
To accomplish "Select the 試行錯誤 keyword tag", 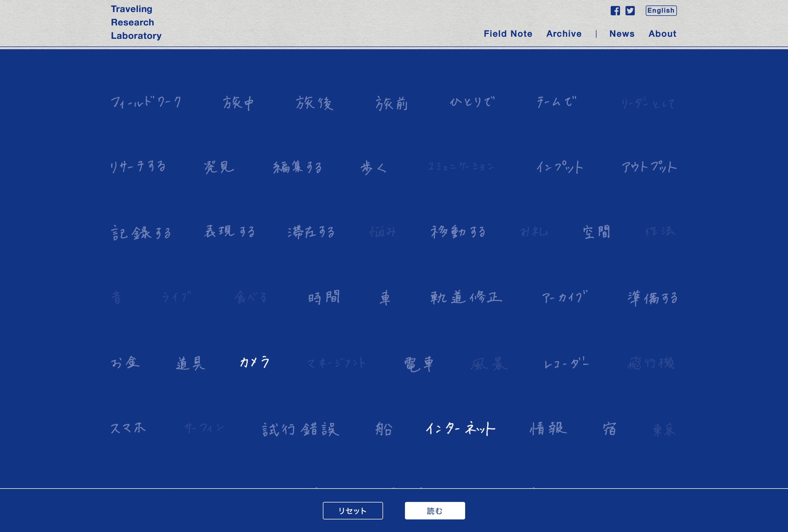I will (x=300, y=429).
